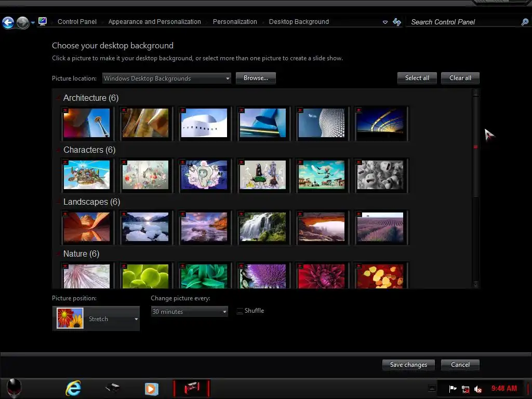Click the Forward navigation arrow
This screenshot has width=532, height=399.
point(23,23)
